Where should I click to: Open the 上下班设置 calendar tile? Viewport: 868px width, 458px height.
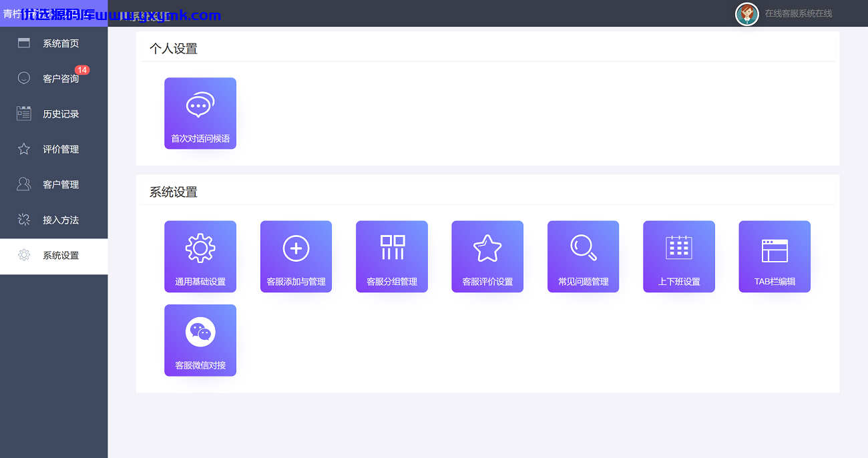click(679, 256)
